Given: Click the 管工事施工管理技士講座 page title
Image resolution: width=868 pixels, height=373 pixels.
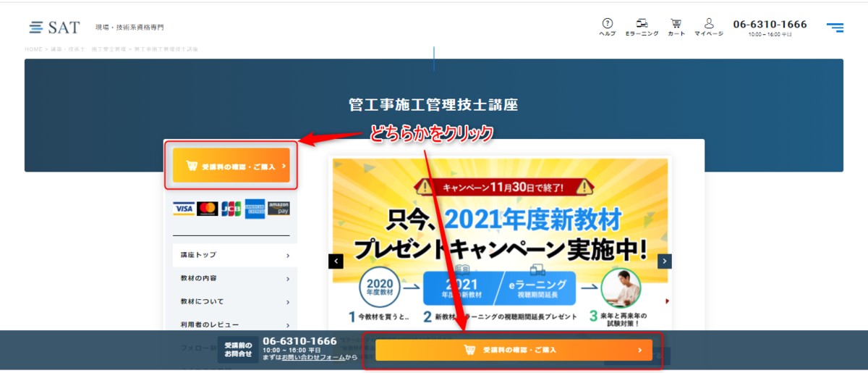Looking at the screenshot, I should pyautogui.click(x=433, y=104).
